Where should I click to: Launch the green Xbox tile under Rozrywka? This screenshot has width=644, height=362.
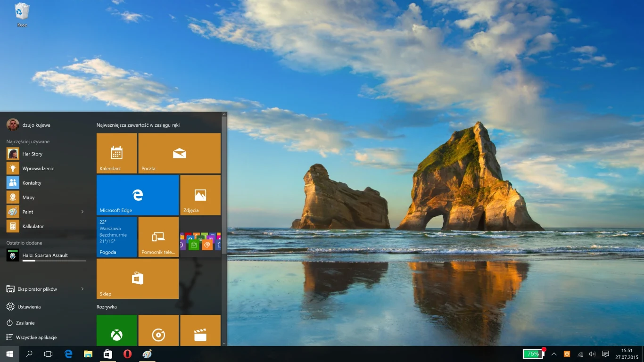(116, 332)
